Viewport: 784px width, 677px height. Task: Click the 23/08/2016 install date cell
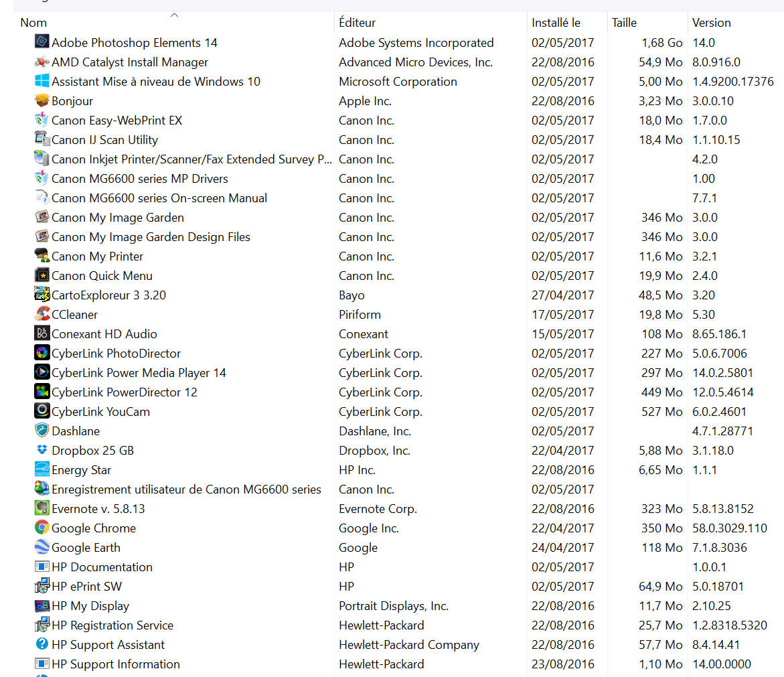pyautogui.click(x=562, y=664)
